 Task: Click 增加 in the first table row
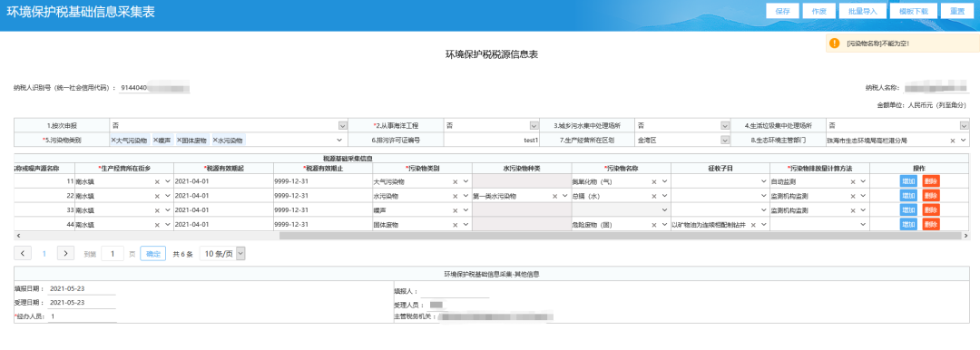pos(908,181)
